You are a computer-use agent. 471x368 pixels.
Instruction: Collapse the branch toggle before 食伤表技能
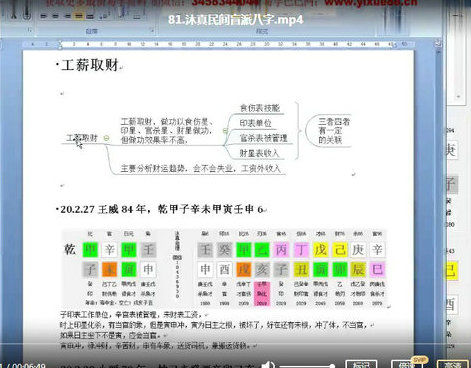click(x=225, y=131)
